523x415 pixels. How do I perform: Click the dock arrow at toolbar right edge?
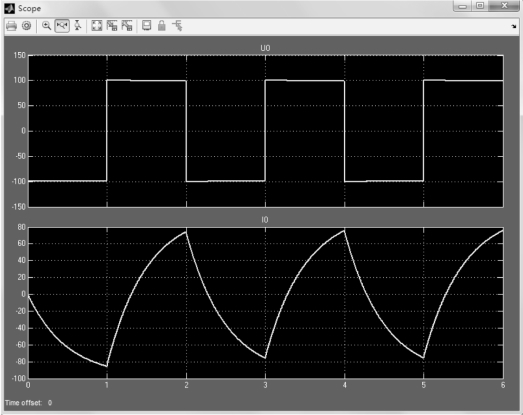514,26
